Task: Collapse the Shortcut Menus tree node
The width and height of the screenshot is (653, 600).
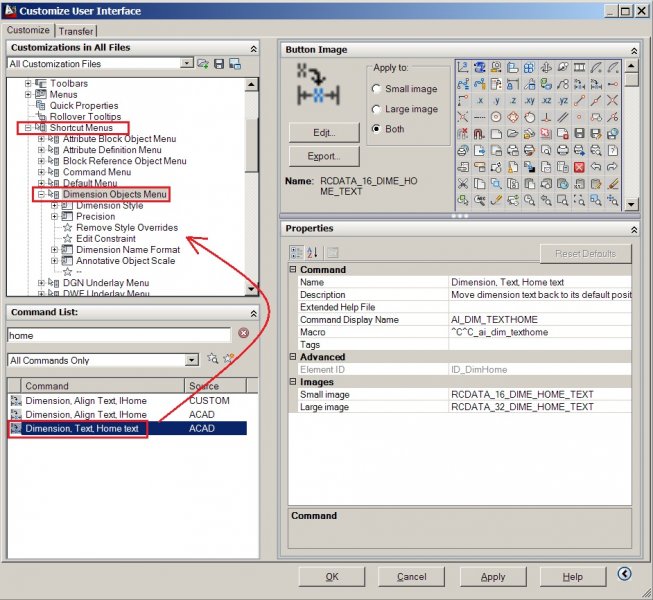Action: click(x=28, y=128)
